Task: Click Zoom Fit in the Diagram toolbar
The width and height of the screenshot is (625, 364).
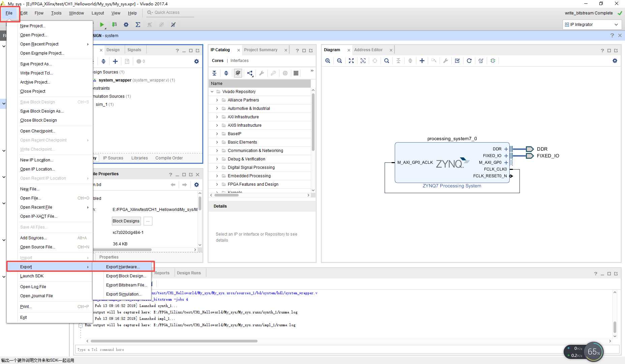Action: (351, 61)
